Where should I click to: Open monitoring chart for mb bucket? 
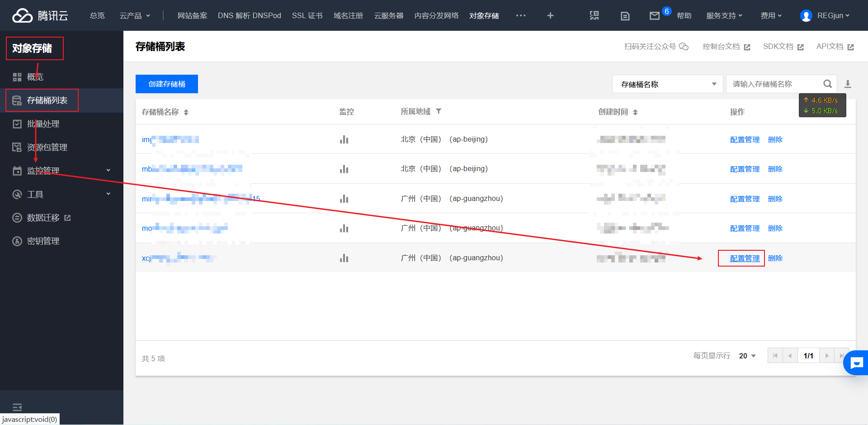click(344, 169)
